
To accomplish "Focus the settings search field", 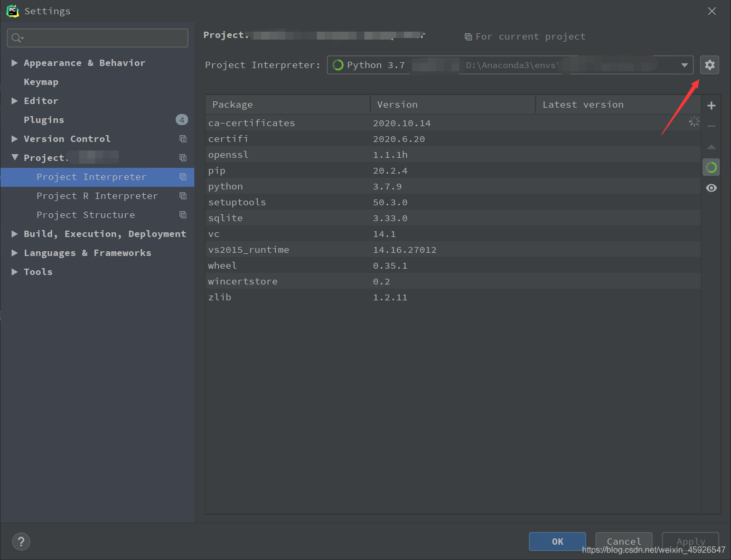I will (x=98, y=38).
